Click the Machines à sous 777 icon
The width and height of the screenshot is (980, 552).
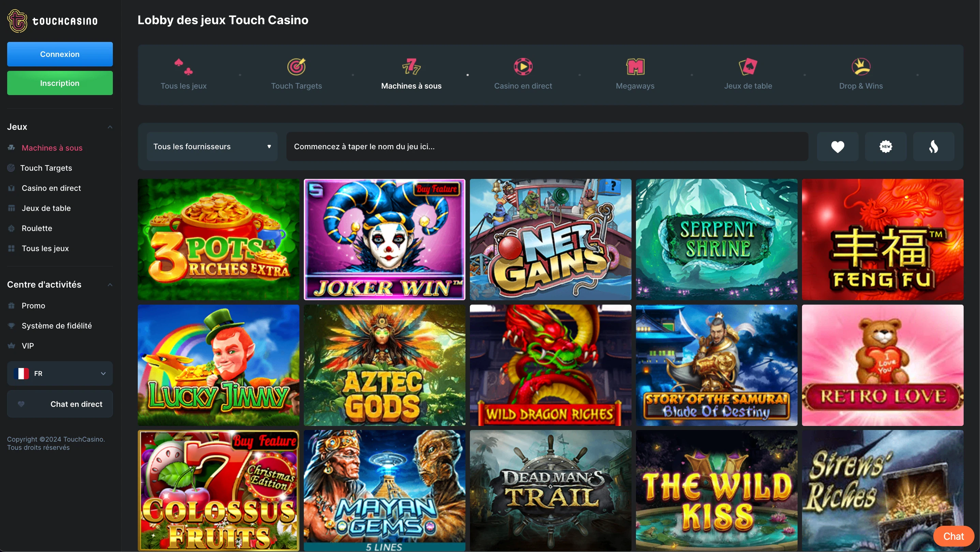pos(411,66)
